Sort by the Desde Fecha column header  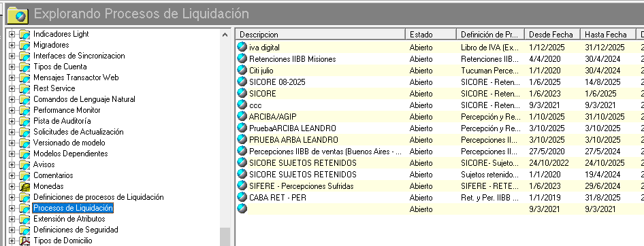click(553, 35)
